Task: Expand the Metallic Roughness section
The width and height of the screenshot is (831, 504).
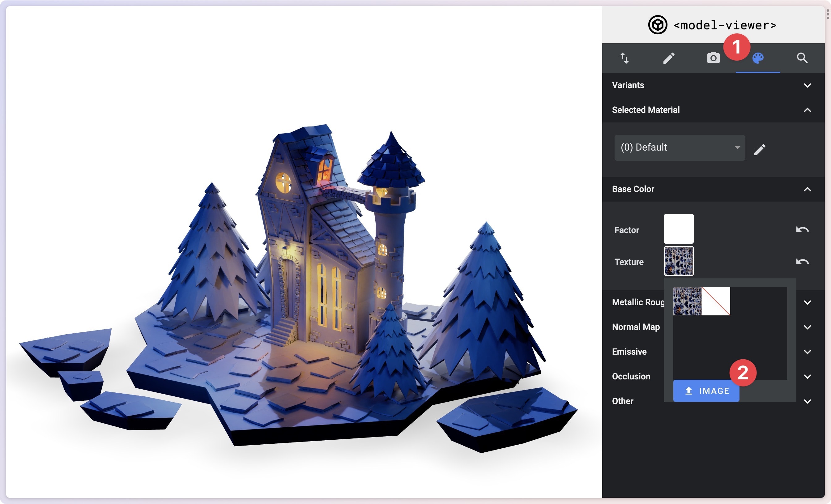Action: point(808,303)
